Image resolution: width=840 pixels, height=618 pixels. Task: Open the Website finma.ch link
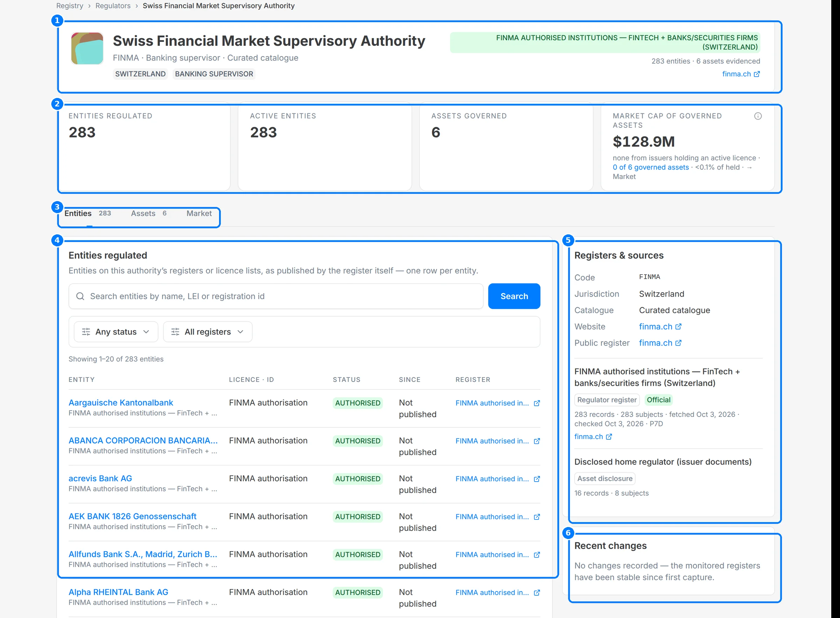click(660, 327)
